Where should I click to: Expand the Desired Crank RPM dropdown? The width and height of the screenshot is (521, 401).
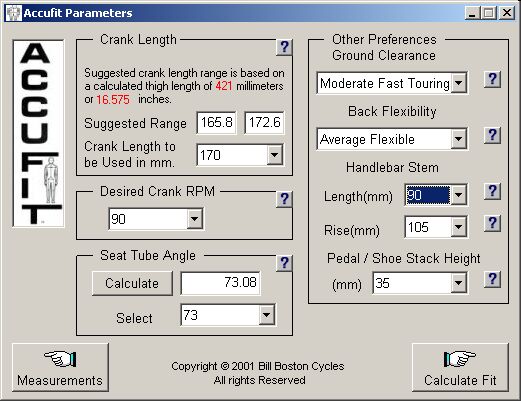[194, 219]
